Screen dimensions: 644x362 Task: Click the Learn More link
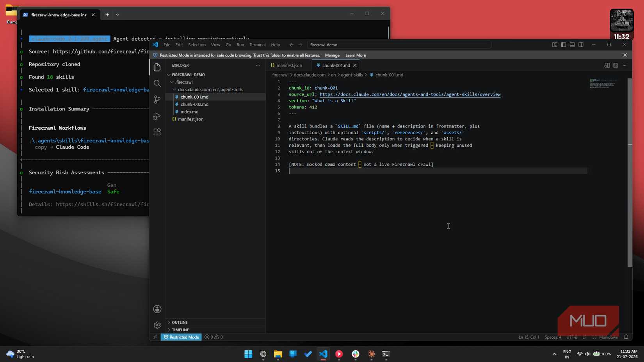point(356,55)
